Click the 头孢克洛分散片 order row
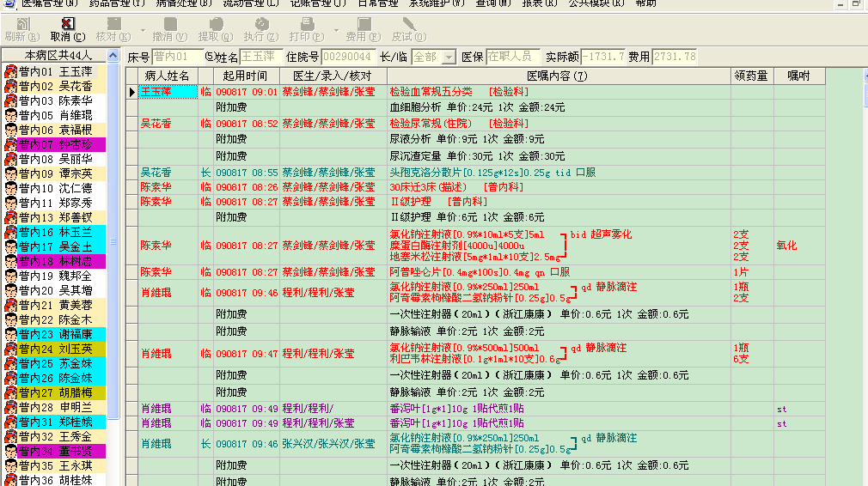The width and height of the screenshot is (868, 486). tap(476, 173)
